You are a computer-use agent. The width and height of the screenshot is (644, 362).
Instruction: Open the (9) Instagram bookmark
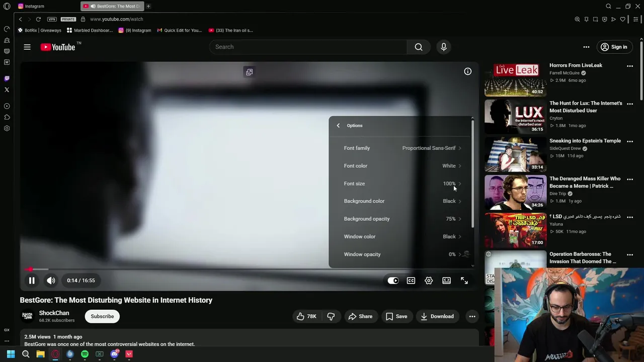135,30
